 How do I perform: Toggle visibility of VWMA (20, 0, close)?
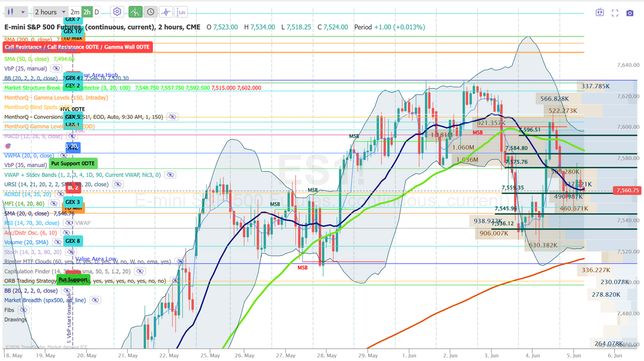tap(63, 155)
